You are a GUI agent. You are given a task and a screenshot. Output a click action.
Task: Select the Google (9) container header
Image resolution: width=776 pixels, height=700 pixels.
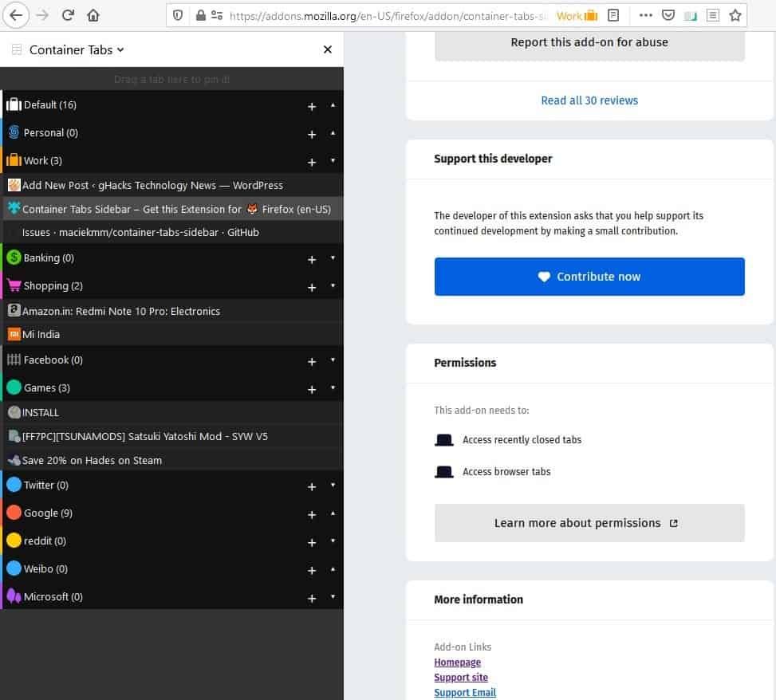pyautogui.click(x=171, y=513)
